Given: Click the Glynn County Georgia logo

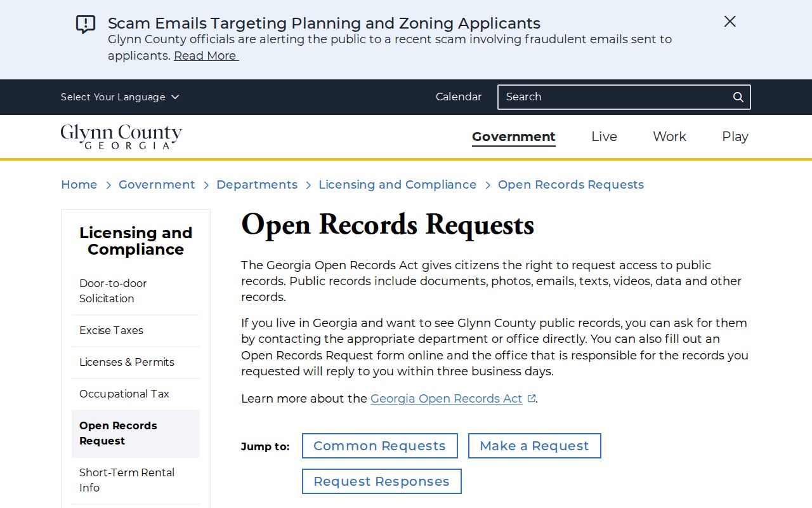Looking at the screenshot, I should [121, 137].
